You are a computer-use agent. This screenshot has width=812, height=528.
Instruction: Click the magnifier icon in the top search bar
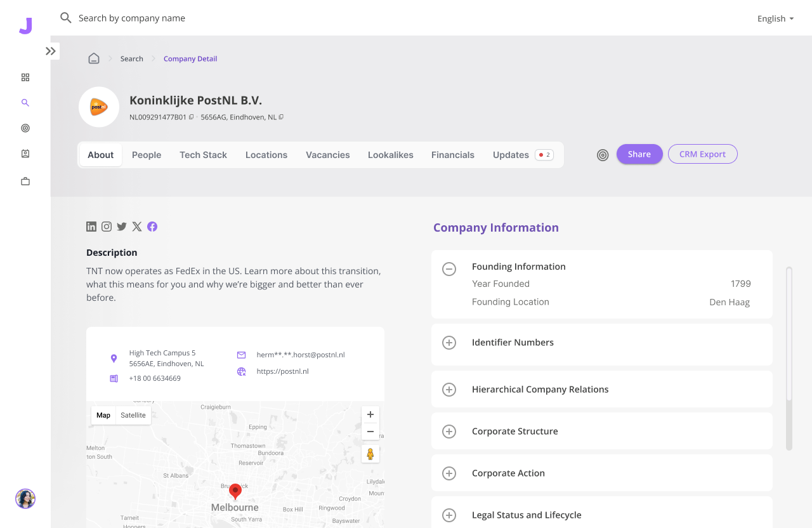(66, 18)
